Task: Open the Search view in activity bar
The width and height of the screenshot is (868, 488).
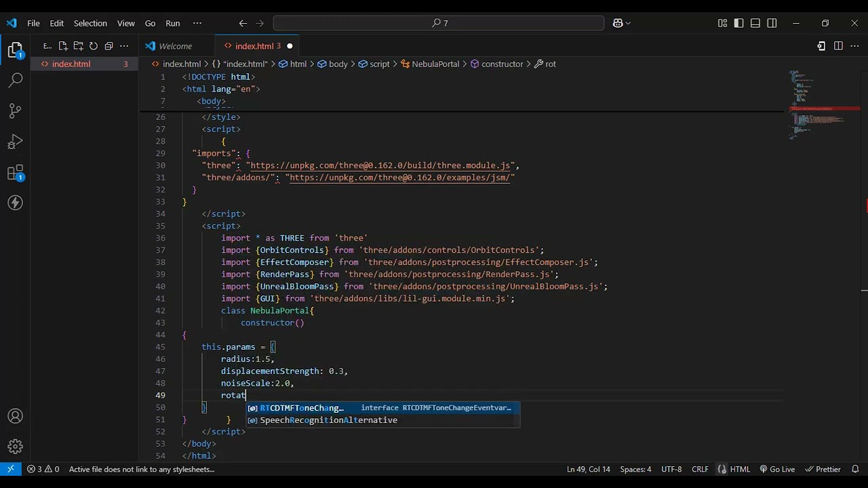Action: click(x=15, y=80)
